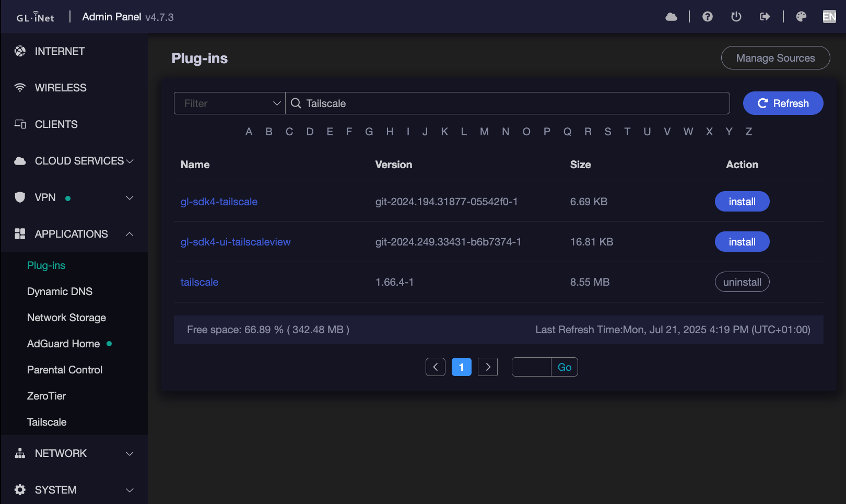The image size is (846, 504).
Task: Click the Cloud Services cloud icon
Action: [x=20, y=161]
